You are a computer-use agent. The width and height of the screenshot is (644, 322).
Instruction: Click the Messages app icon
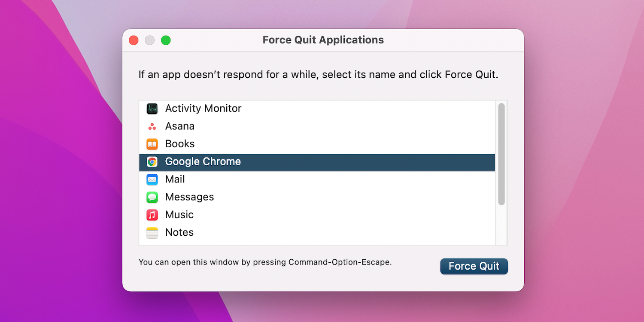coord(152,197)
